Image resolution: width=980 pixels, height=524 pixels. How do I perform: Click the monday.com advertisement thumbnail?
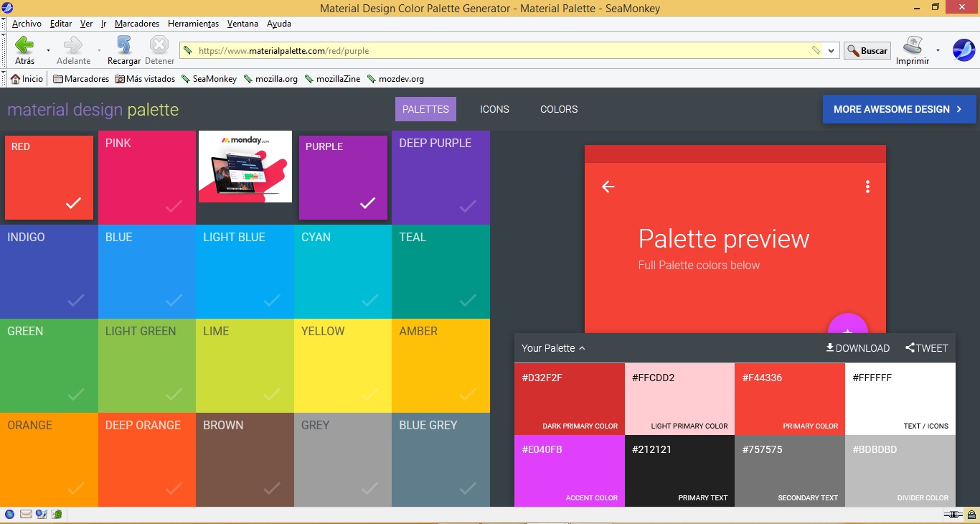(245, 167)
